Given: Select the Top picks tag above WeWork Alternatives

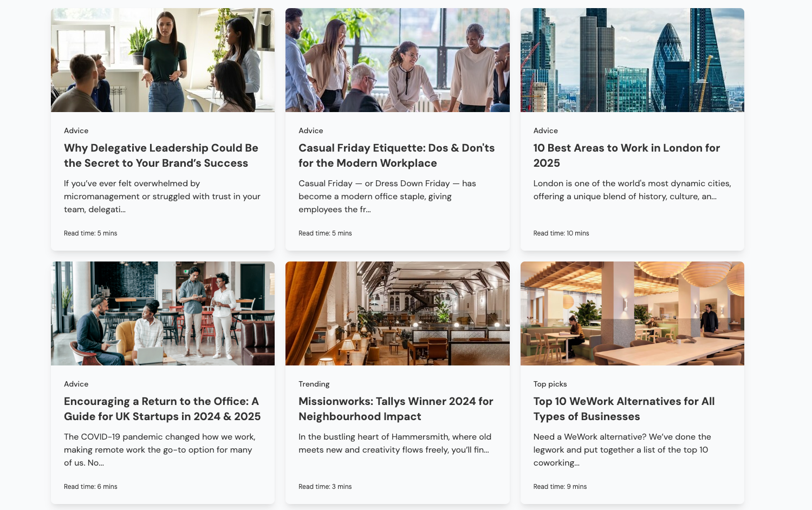Looking at the screenshot, I should click(550, 384).
